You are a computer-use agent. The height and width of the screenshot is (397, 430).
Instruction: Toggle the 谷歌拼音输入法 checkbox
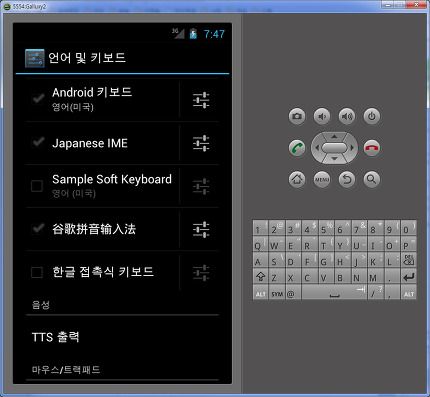[x=38, y=229]
